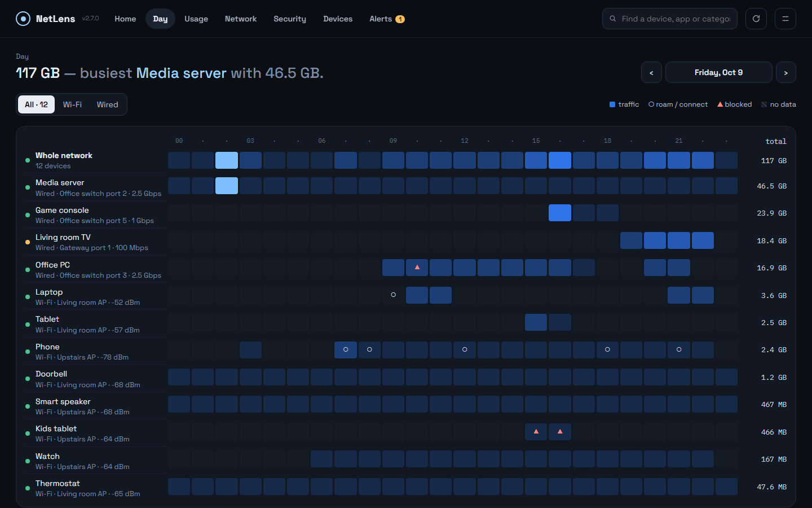Click the Alerts count badge
This screenshot has height=508, width=812.
400,19
